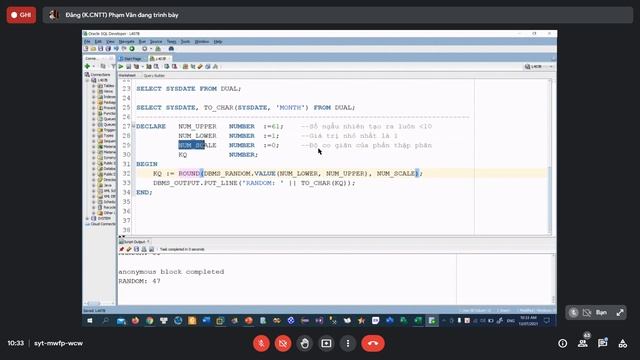Click the highlighted NUM_SCALE variable on line 29
This screenshot has width=640, height=360.
click(198, 145)
